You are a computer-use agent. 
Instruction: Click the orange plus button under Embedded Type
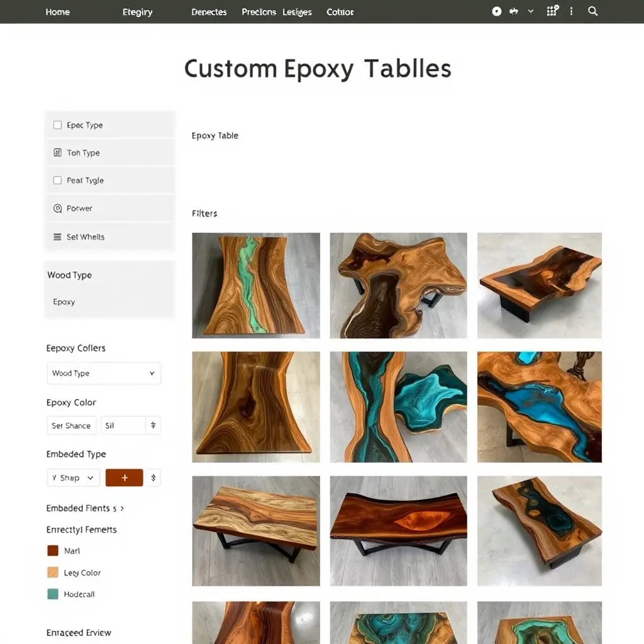(x=124, y=477)
